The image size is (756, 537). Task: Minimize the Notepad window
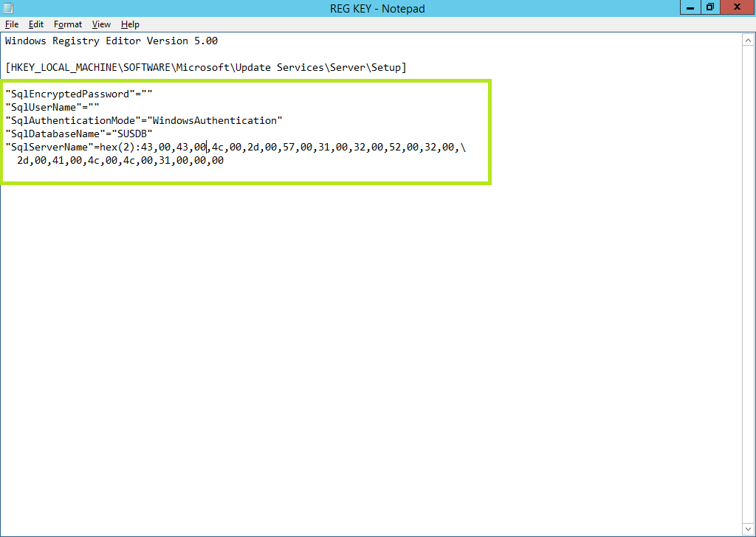(x=690, y=7)
